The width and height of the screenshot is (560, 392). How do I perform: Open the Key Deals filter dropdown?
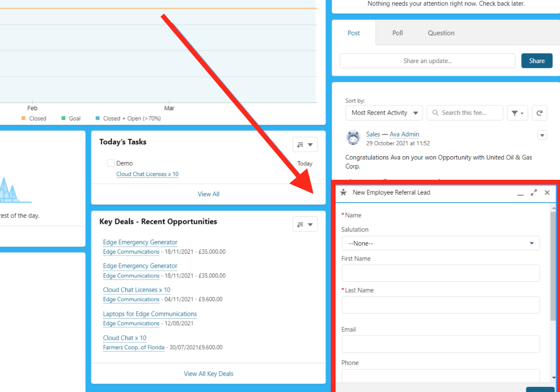point(305,224)
